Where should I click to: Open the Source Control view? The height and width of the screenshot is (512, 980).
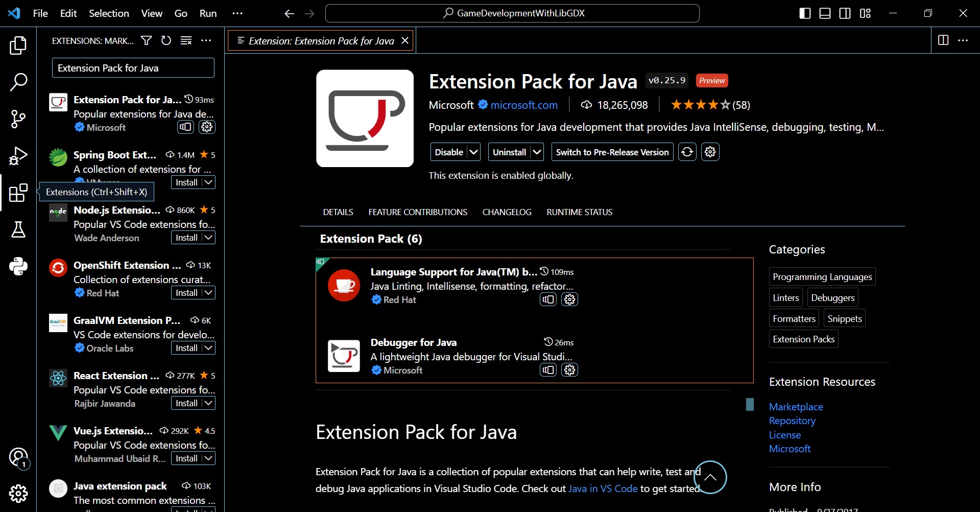coord(18,119)
